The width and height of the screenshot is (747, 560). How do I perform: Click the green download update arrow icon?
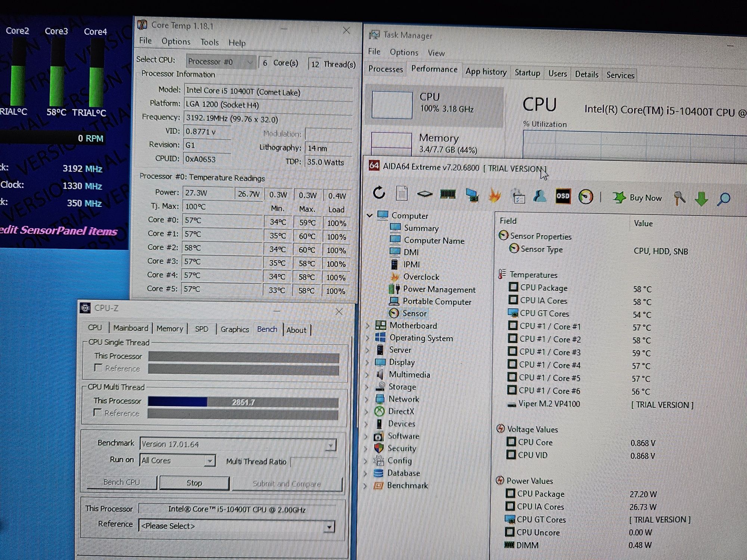(701, 199)
